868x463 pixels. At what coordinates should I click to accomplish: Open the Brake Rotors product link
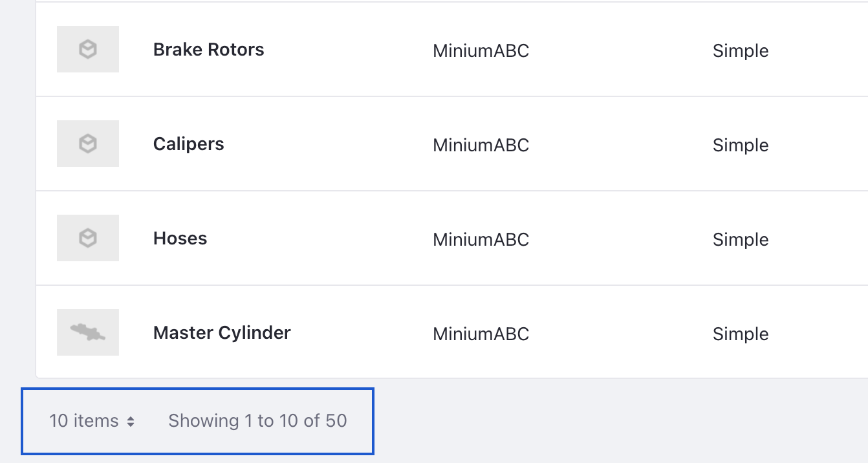point(209,50)
